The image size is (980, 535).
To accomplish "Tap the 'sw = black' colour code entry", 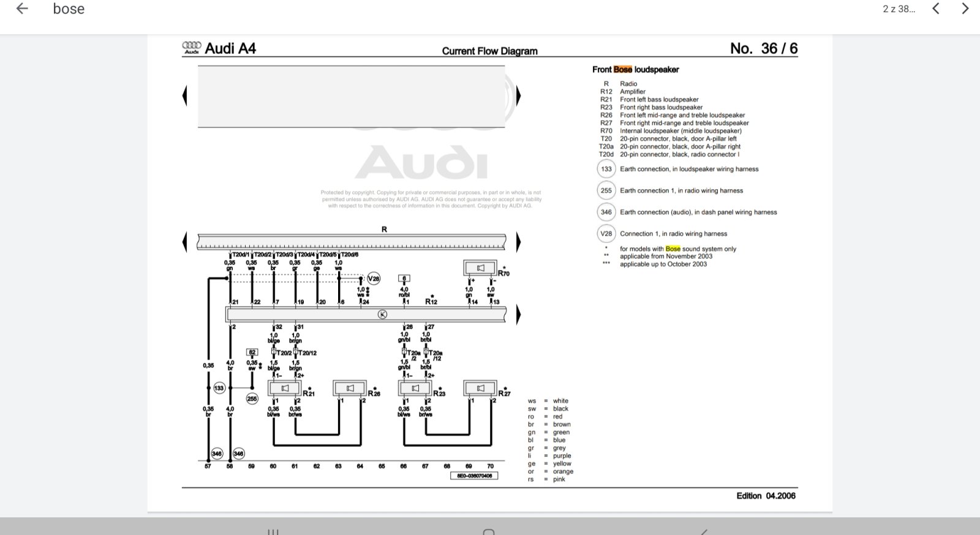I will (x=548, y=409).
